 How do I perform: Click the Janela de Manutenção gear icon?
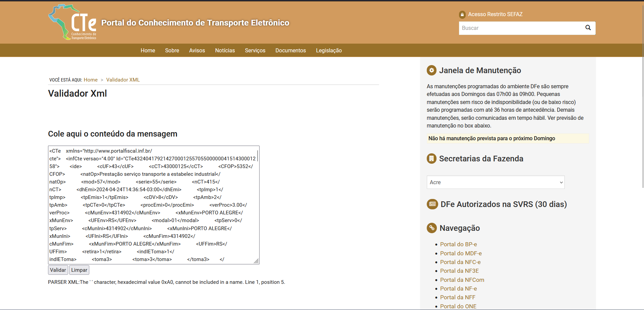coord(431,70)
